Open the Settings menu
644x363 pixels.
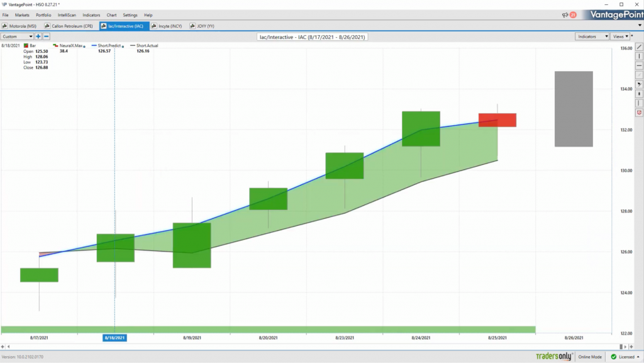(130, 15)
